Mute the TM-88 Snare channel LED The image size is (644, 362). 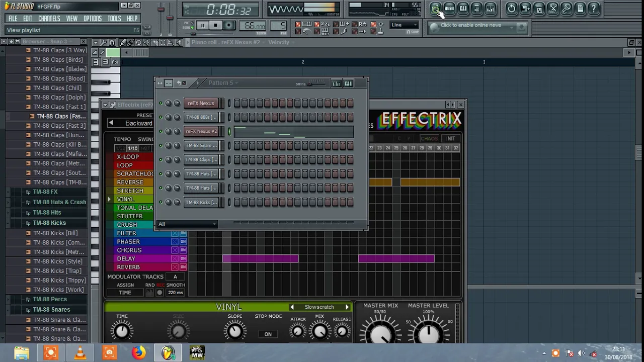(x=160, y=145)
